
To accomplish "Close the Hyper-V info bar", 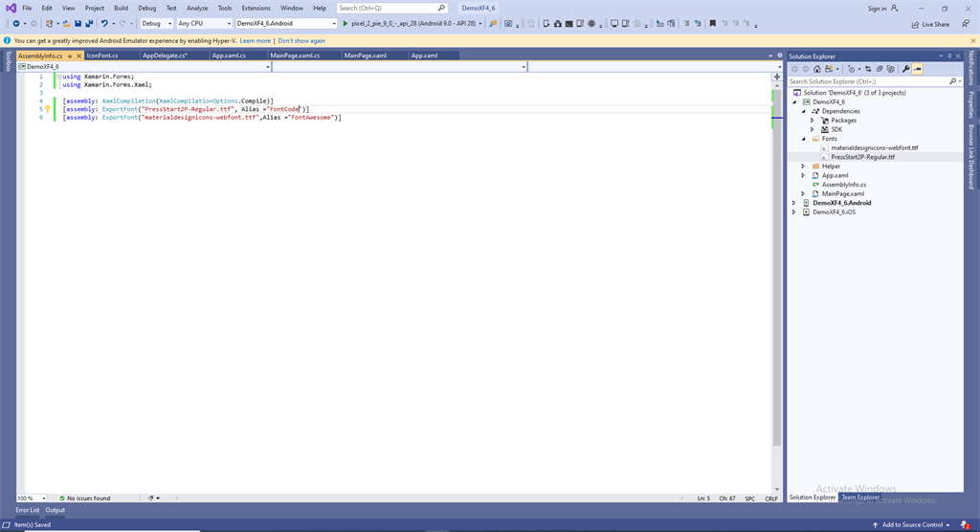I will (x=973, y=40).
